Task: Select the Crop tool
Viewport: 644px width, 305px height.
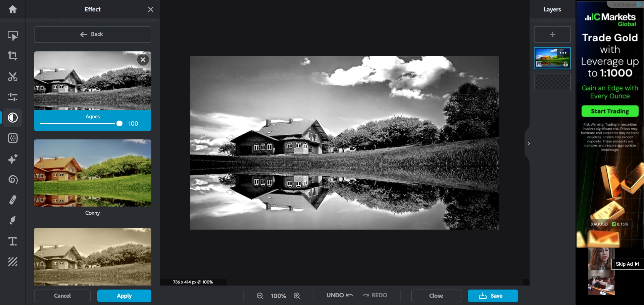Action: [x=13, y=56]
